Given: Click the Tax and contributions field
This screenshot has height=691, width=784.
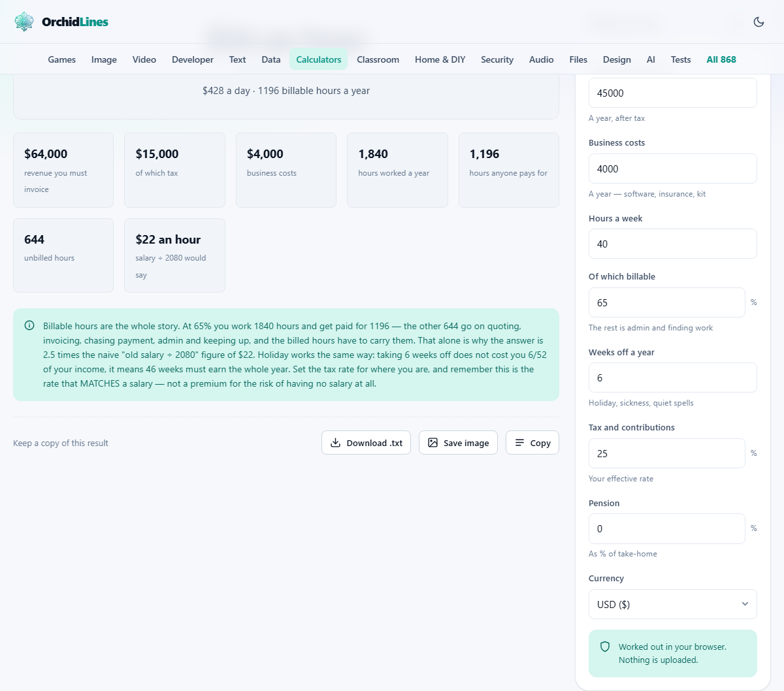Looking at the screenshot, I should coord(666,453).
